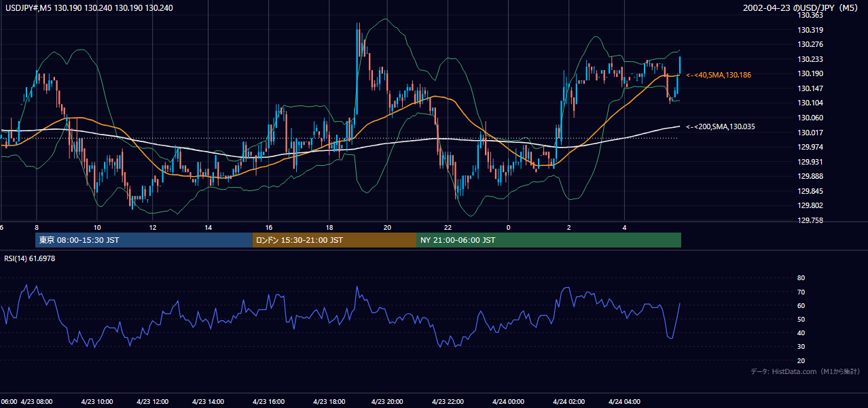Click RSI axis level 80
The image size is (868, 408).
point(801,278)
